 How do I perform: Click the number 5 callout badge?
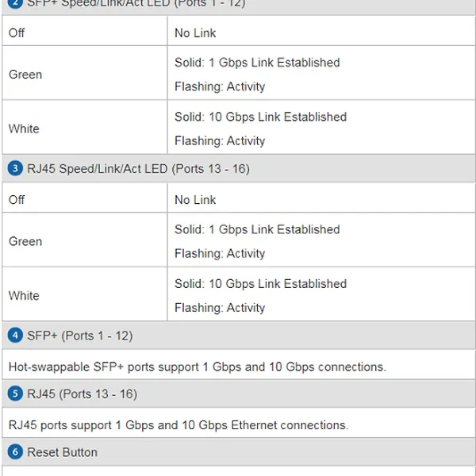(15, 394)
